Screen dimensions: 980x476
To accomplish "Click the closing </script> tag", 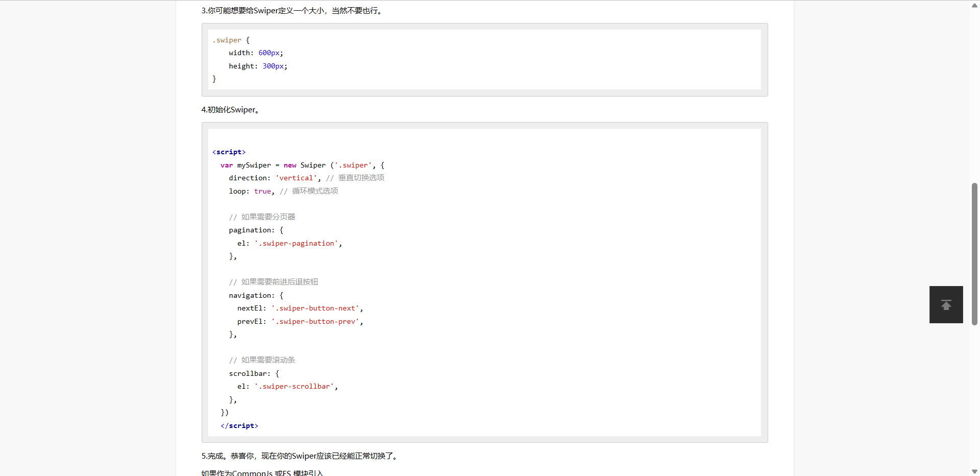I will (x=239, y=425).
